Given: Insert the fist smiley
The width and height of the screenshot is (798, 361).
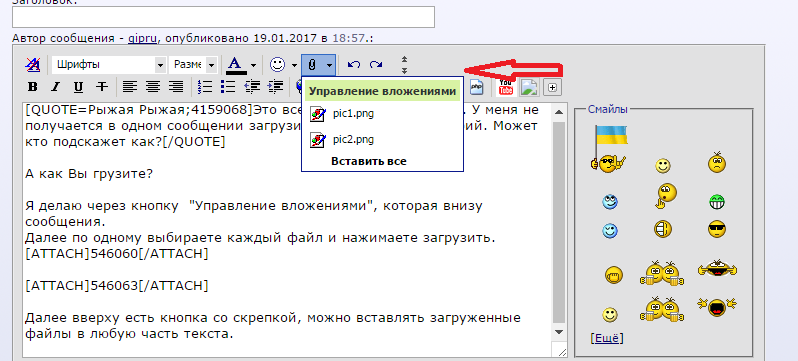Looking at the screenshot, I should (x=614, y=275).
